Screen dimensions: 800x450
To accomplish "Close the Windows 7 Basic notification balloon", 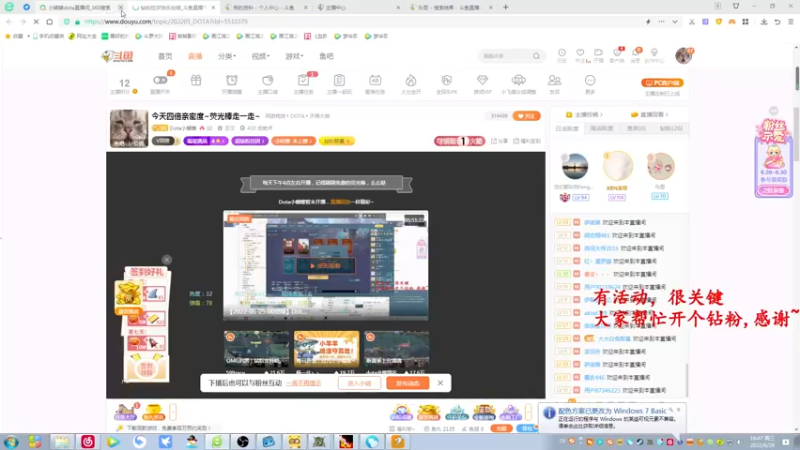I will (679, 410).
